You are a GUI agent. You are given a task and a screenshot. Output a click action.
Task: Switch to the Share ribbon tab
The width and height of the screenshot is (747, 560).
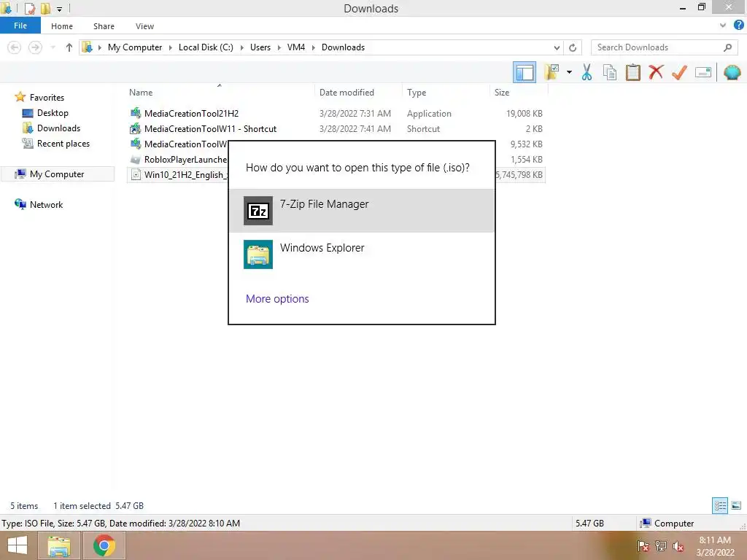point(104,26)
